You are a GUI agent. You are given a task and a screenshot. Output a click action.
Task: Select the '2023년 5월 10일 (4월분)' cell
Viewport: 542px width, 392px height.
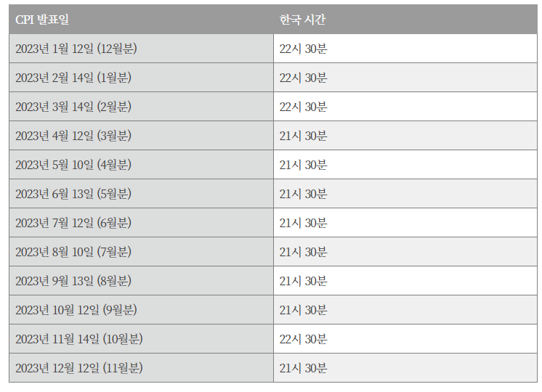[x=73, y=165]
